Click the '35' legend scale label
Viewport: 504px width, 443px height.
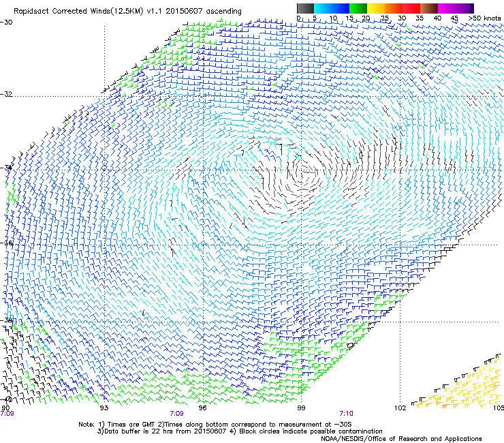click(x=420, y=18)
